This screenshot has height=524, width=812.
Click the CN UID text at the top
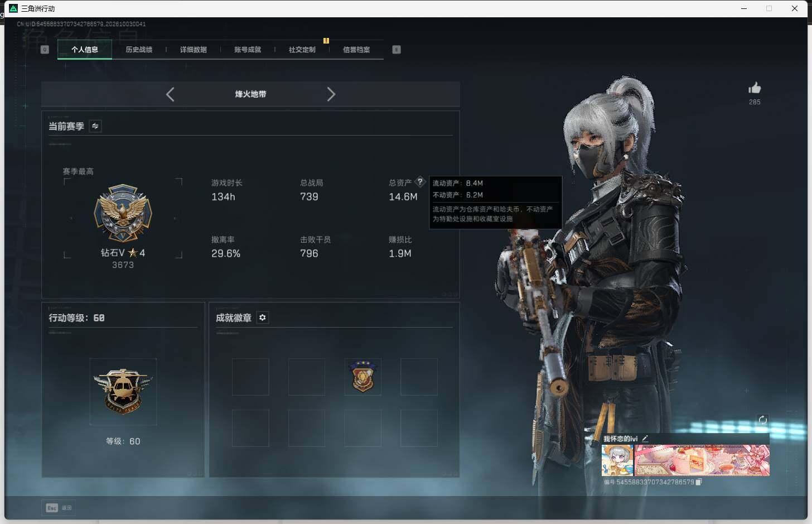81,24
